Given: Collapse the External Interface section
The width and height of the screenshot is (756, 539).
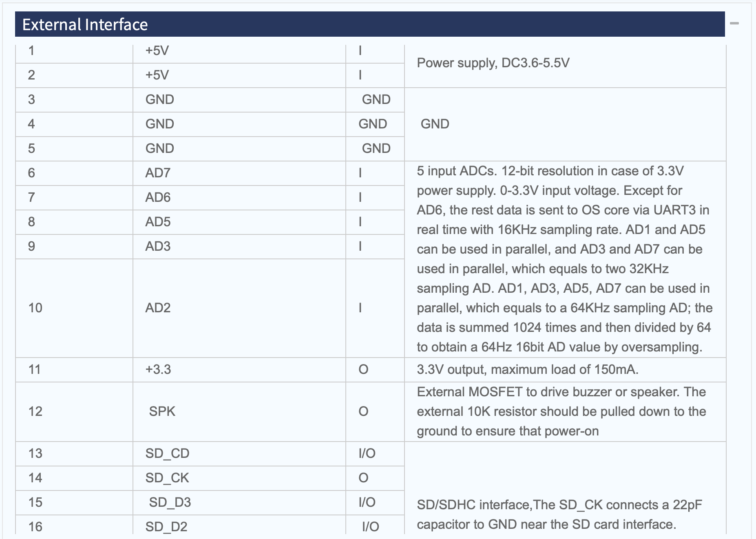Looking at the screenshot, I should click(734, 24).
